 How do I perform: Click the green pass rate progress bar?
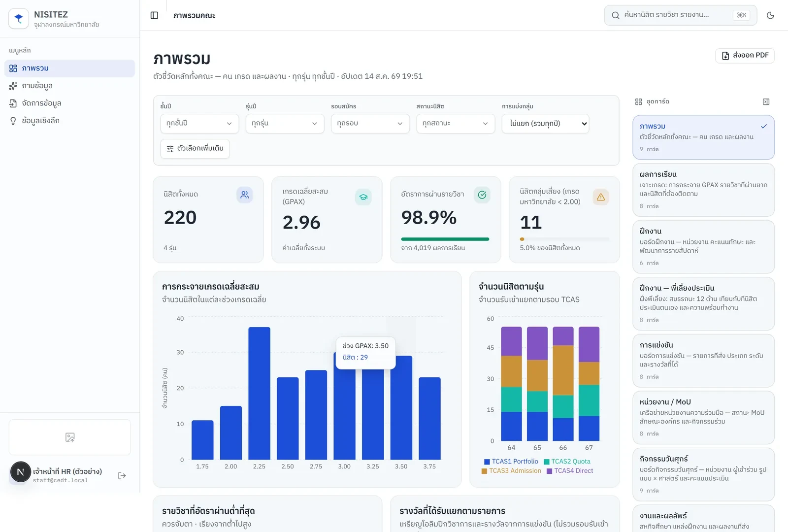point(445,239)
